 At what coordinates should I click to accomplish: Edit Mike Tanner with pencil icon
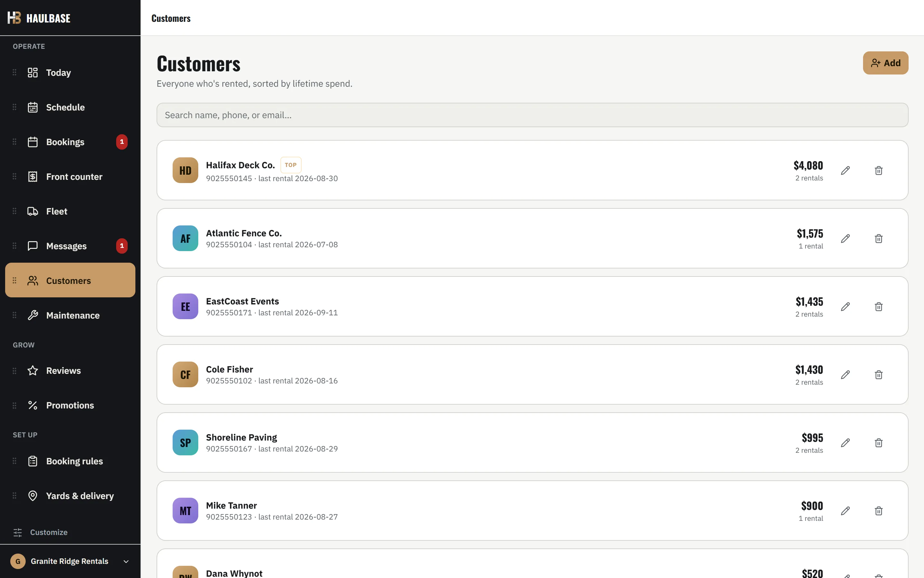pos(845,511)
